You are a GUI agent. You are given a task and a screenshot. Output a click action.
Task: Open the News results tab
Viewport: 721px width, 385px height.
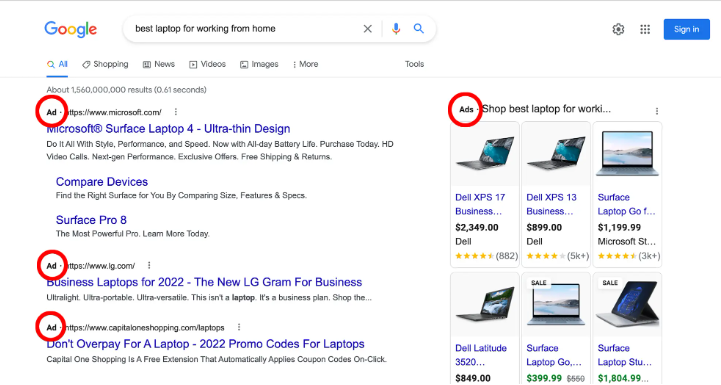(x=159, y=64)
